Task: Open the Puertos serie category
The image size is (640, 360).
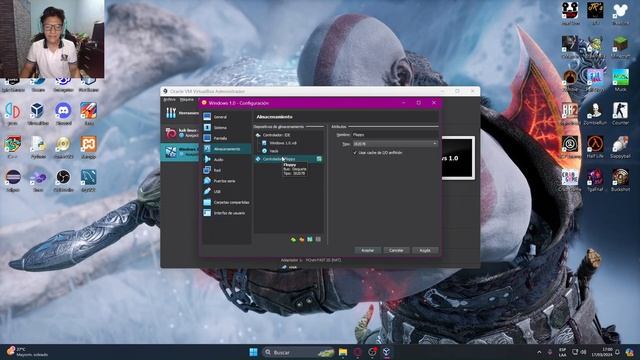Action: coord(227,181)
